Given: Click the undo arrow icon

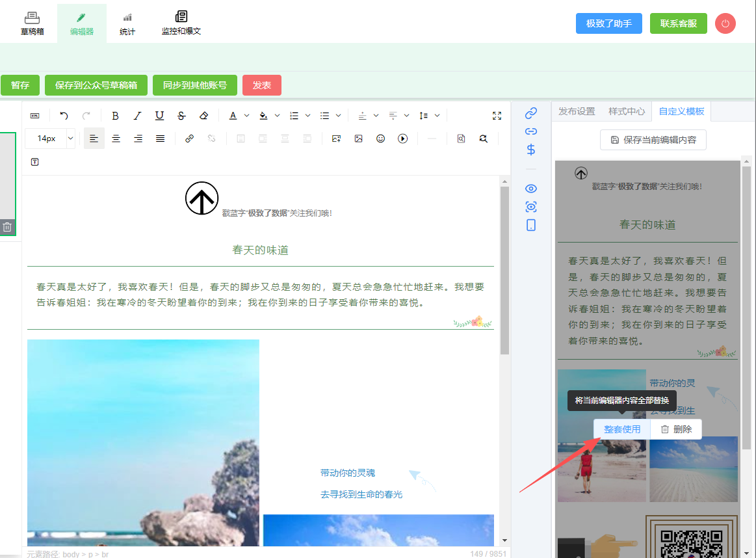Looking at the screenshot, I should (64, 116).
